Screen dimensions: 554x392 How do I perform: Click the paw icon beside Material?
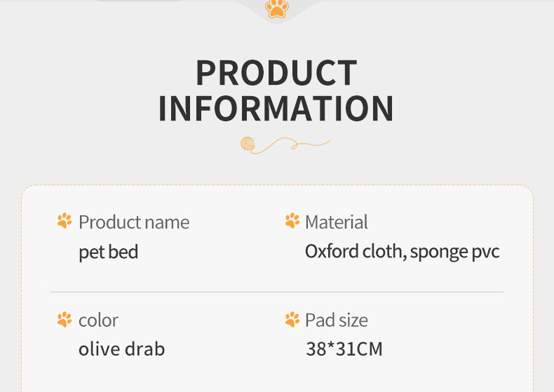point(292,222)
